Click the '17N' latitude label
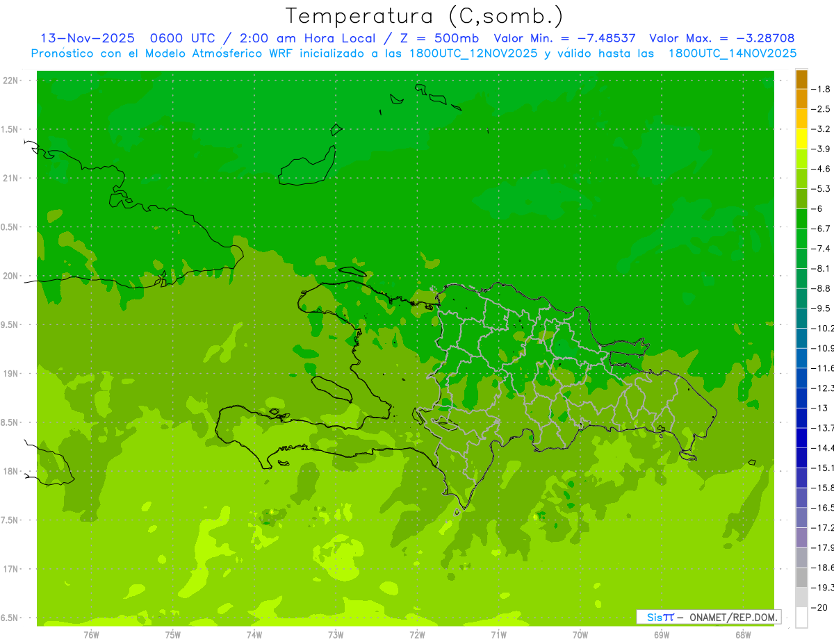 [11, 569]
